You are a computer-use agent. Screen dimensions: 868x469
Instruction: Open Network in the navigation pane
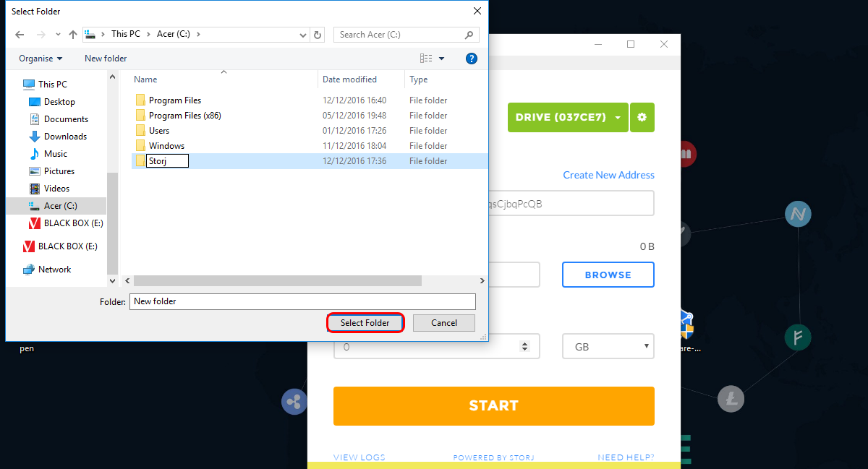[54, 270]
